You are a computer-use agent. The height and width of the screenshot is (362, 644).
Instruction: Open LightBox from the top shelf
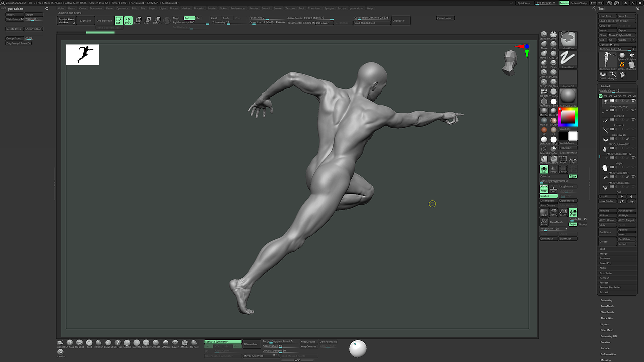pyautogui.click(x=86, y=21)
